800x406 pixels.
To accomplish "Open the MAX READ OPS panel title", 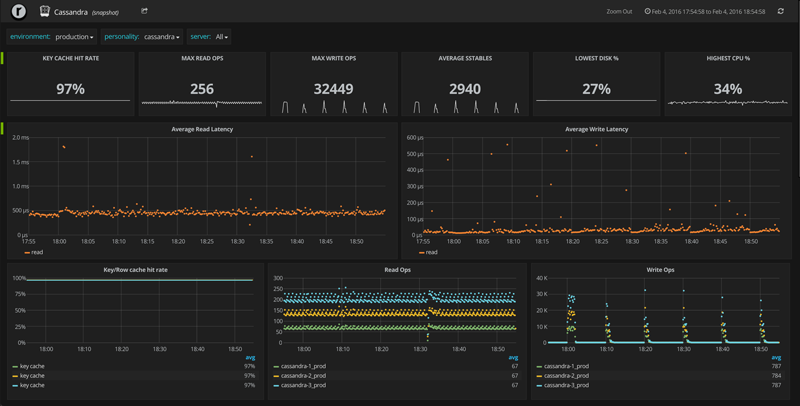I will pos(202,58).
